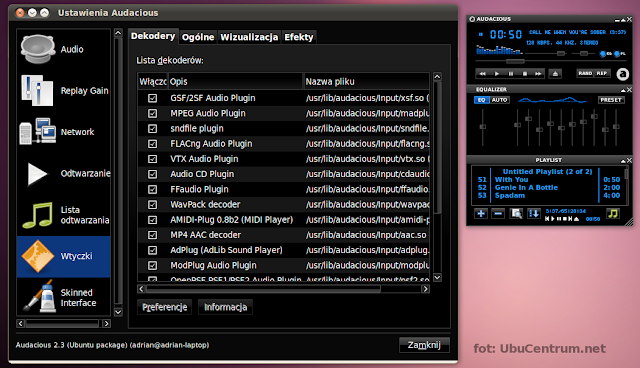The width and height of the screenshot is (640, 368).
Task: Click previous track in Audacious player
Action: coord(482,73)
